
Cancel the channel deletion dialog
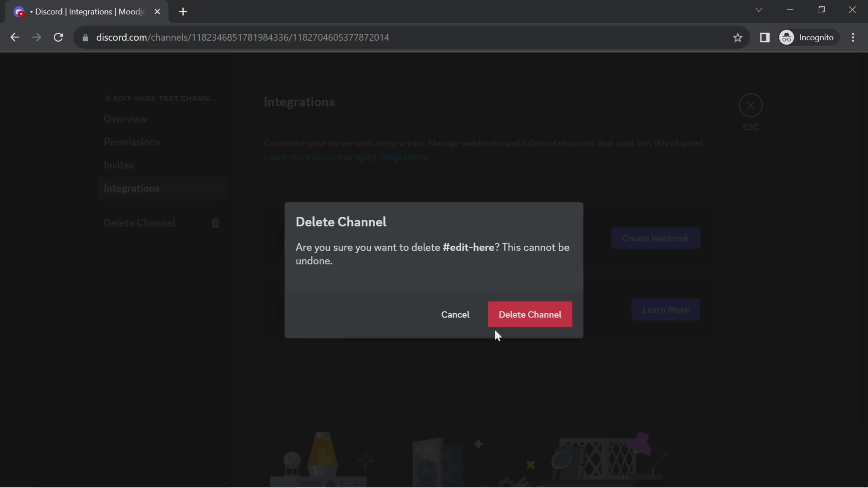[x=455, y=314]
